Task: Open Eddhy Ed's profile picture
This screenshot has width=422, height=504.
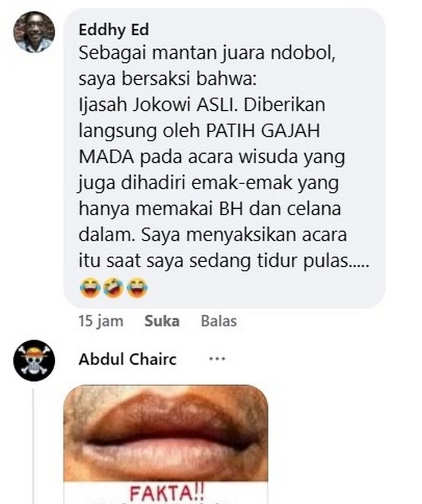Action: pos(34,32)
